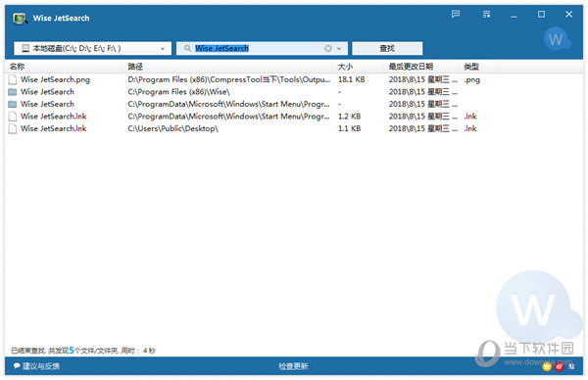Click the .png type cell
588x380 pixels.
click(471, 80)
